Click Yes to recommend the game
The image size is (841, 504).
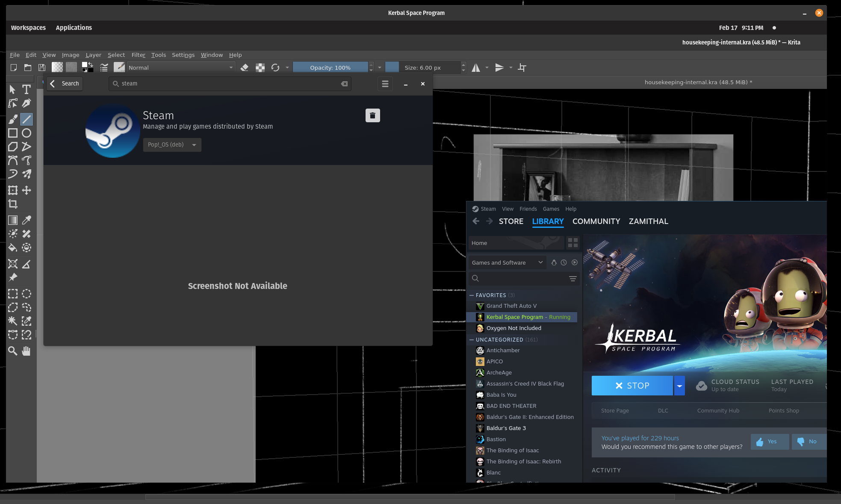pos(770,442)
